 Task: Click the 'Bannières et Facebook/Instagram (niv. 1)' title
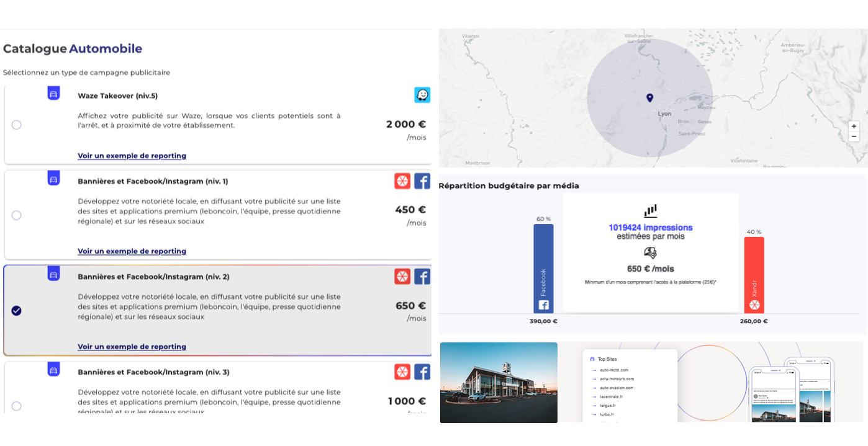click(153, 182)
